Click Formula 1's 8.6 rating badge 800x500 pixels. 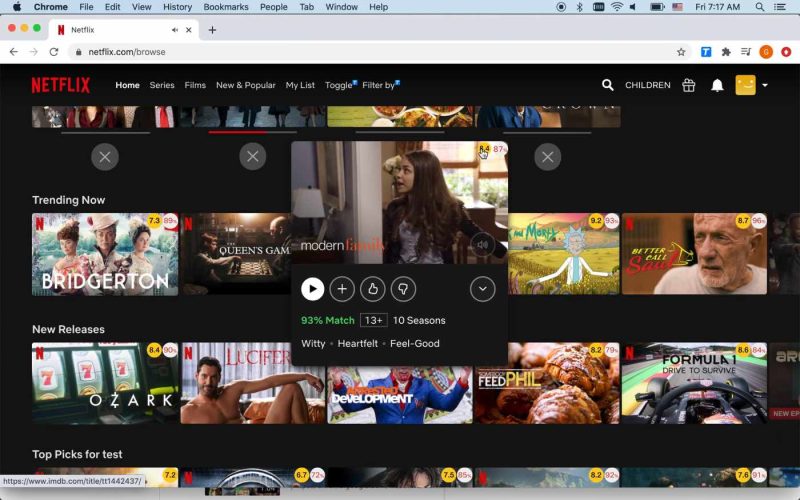click(743, 350)
